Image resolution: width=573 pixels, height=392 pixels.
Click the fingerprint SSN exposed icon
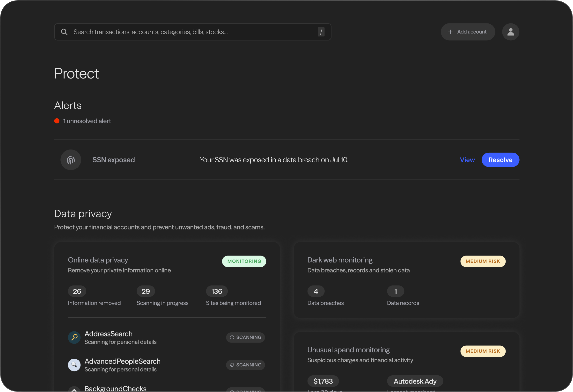pyautogui.click(x=71, y=160)
